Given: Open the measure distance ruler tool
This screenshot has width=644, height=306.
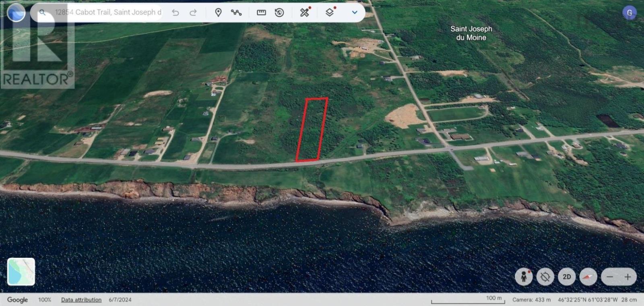Looking at the screenshot, I should coord(261,12).
